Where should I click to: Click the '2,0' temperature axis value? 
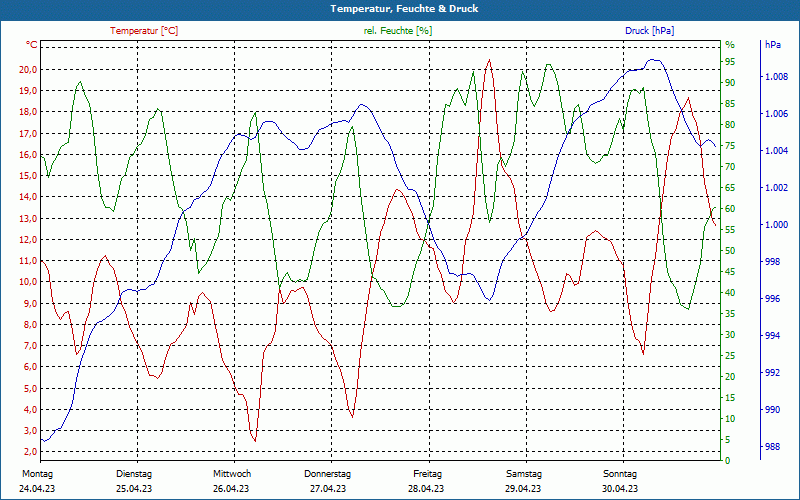pos(30,452)
